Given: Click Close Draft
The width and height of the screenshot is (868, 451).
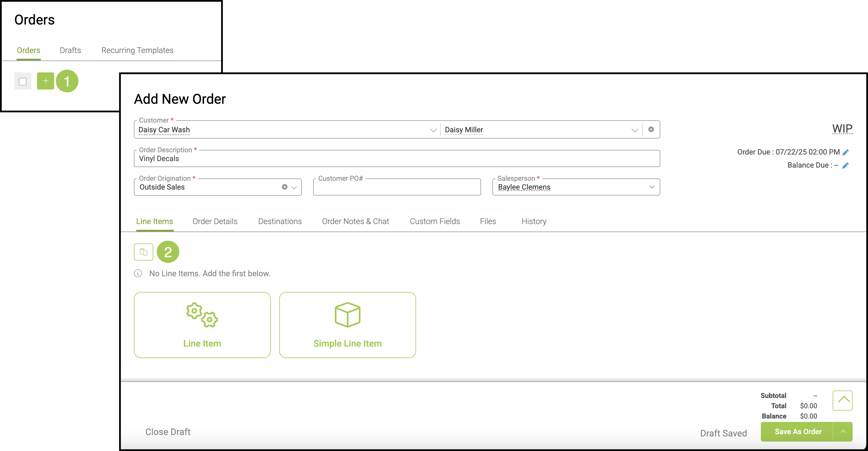Looking at the screenshot, I should (x=168, y=432).
